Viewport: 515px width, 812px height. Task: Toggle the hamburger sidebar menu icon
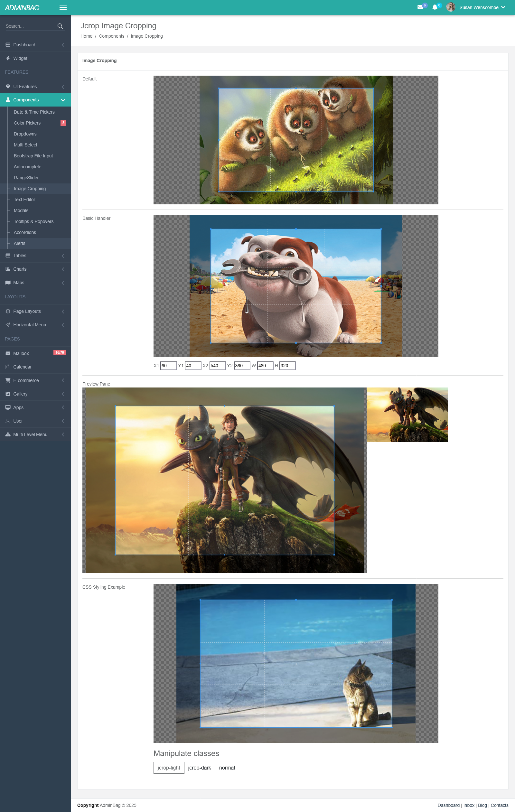pyautogui.click(x=63, y=7)
